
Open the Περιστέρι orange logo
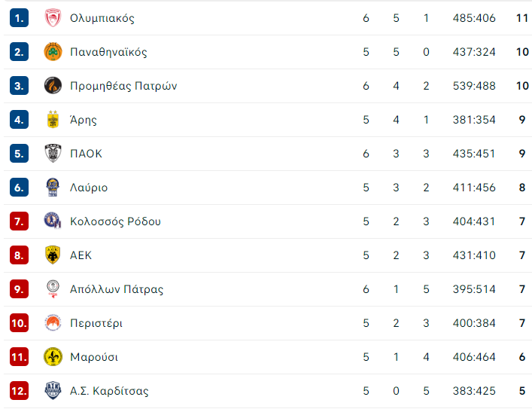click(53, 322)
